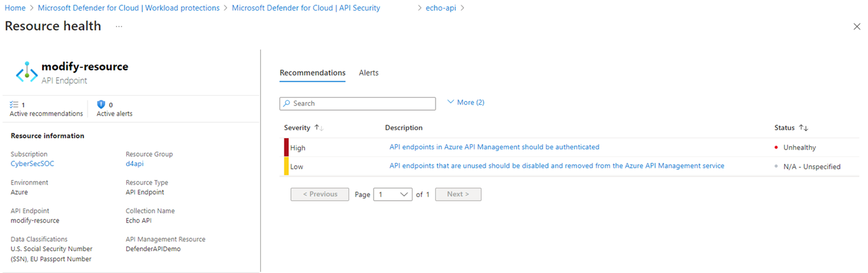
Task: Close the Resource health pane
Action: [857, 27]
